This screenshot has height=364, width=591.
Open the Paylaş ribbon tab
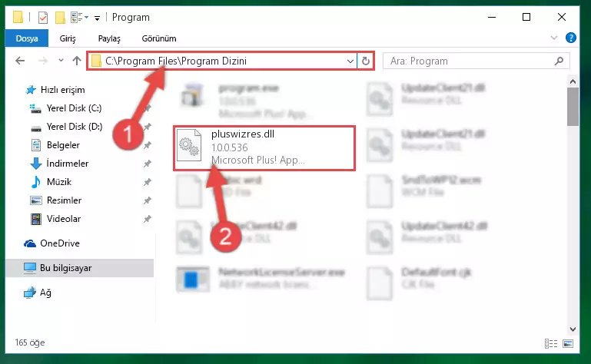[x=109, y=38]
